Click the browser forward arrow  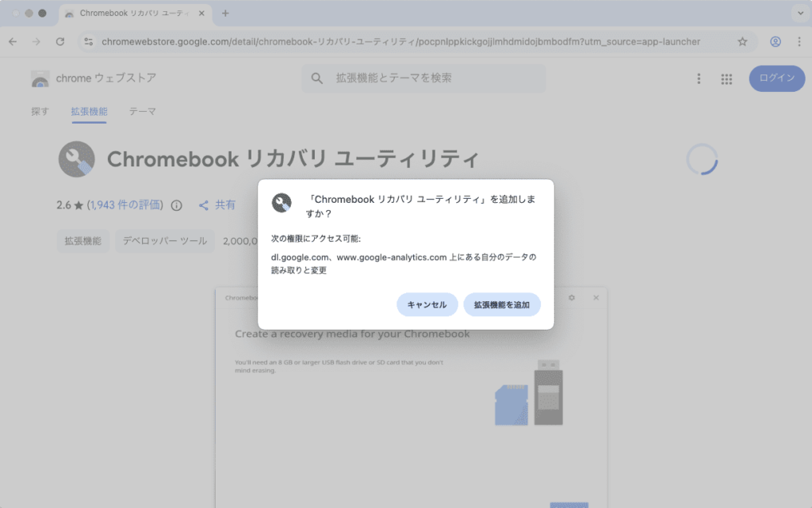[36, 42]
